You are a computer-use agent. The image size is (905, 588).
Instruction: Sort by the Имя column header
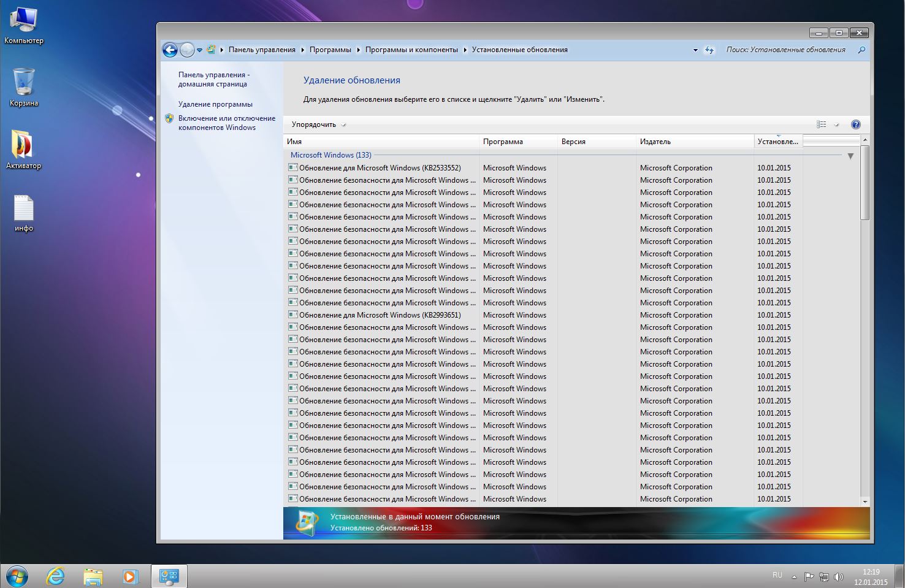(381, 142)
